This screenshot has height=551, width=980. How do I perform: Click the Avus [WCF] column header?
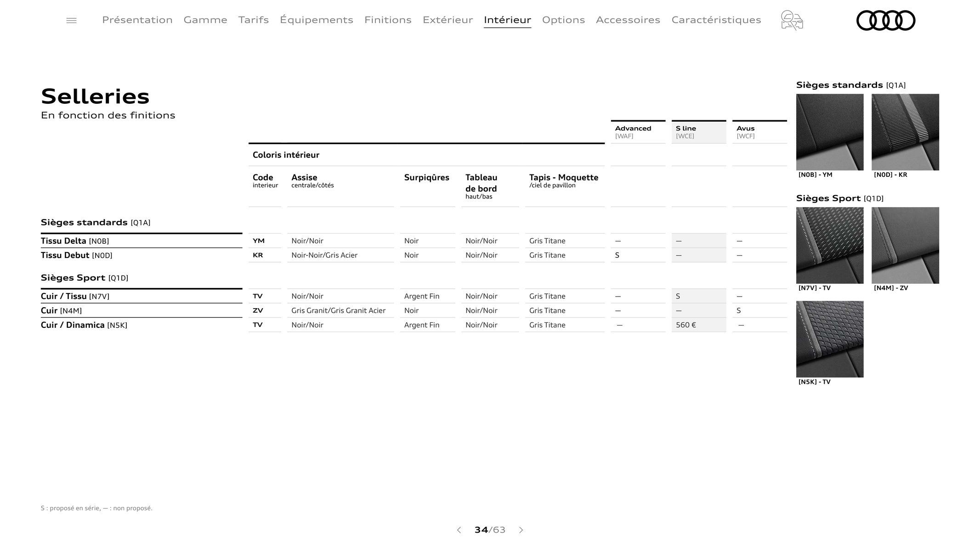(x=759, y=132)
